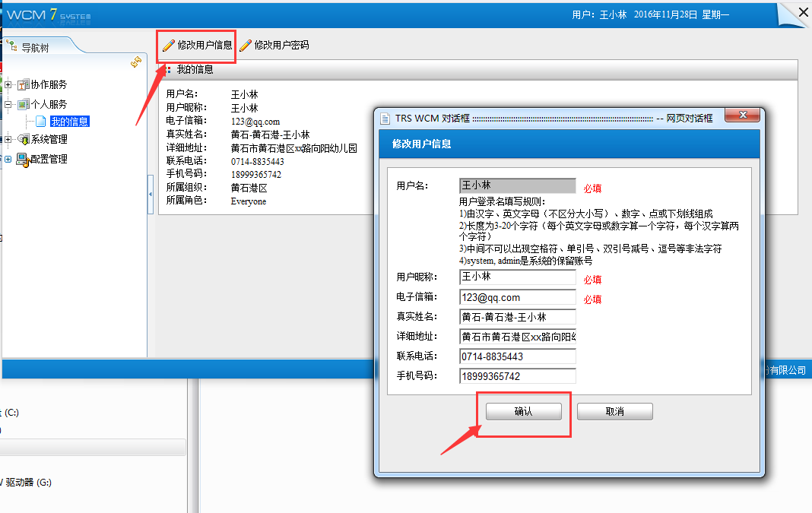Select 修改用户信息 in the toolbar

(x=198, y=46)
